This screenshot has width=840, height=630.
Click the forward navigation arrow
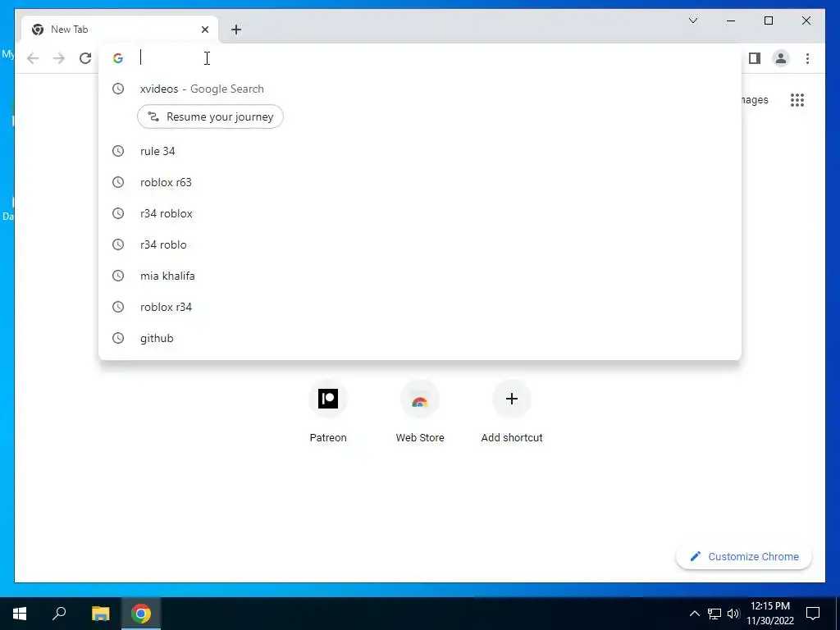(x=59, y=58)
